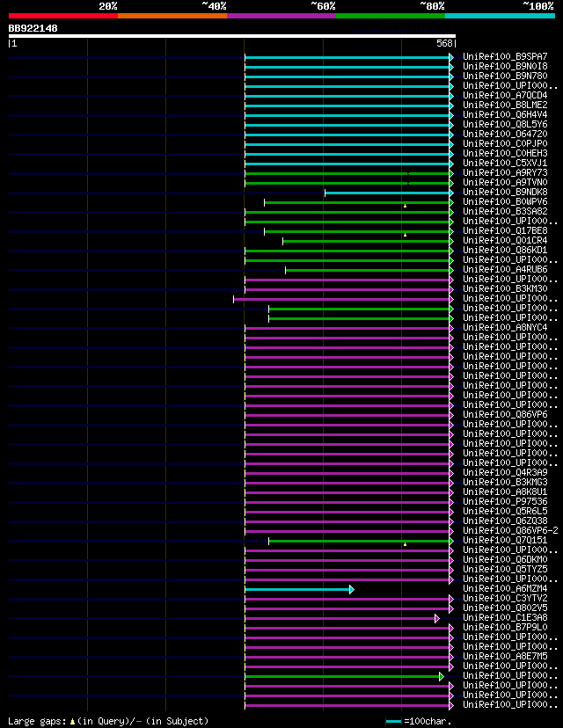Screen dimensions: 563x728
Task: Click the yellow gap triangle in bottom legend
Action: point(72,722)
